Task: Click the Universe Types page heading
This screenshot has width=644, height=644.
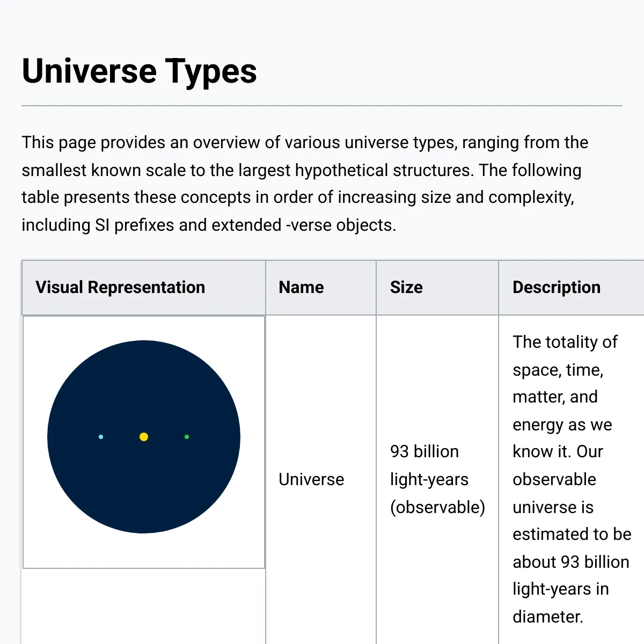Action: [x=140, y=71]
